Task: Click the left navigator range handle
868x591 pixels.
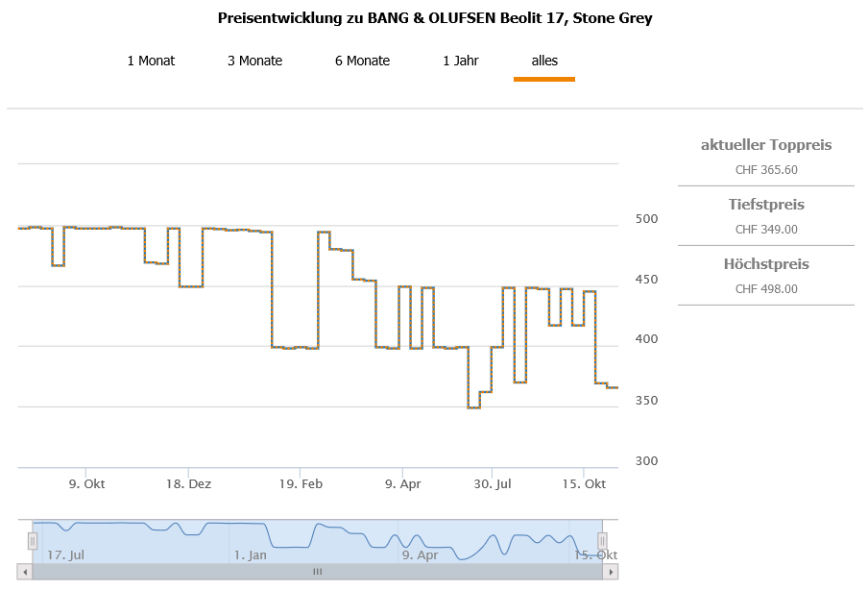Action: tap(32, 541)
